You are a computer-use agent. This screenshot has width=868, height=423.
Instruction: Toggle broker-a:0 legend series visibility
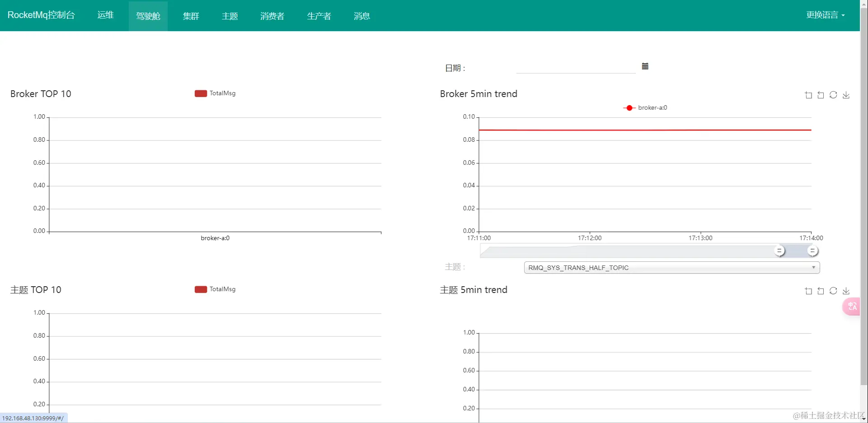(645, 108)
